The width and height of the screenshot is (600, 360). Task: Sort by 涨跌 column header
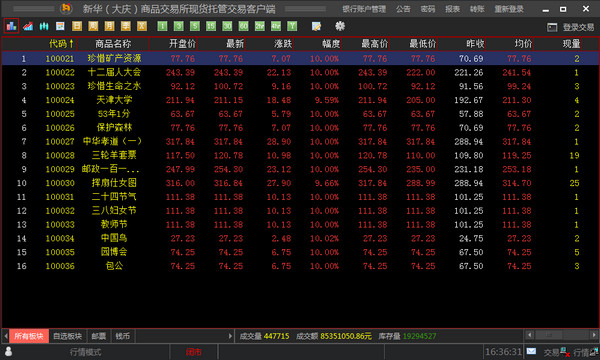click(x=283, y=44)
